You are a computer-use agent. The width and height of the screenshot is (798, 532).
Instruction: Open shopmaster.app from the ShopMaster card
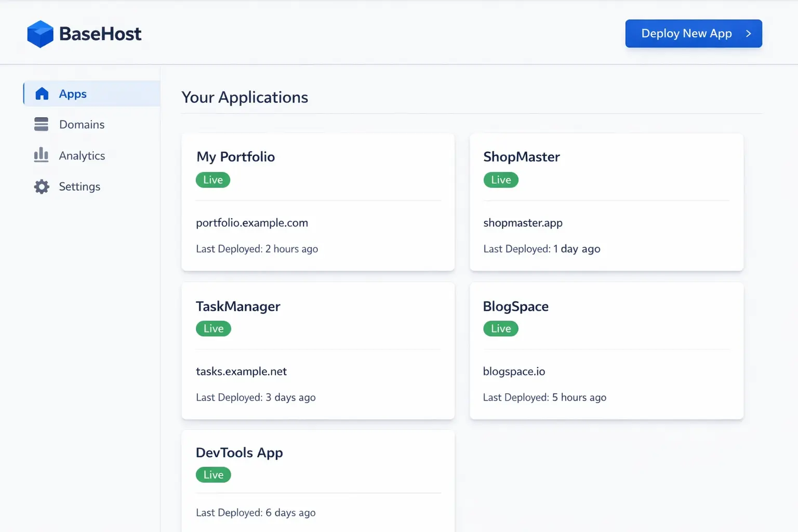[x=523, y=222]
